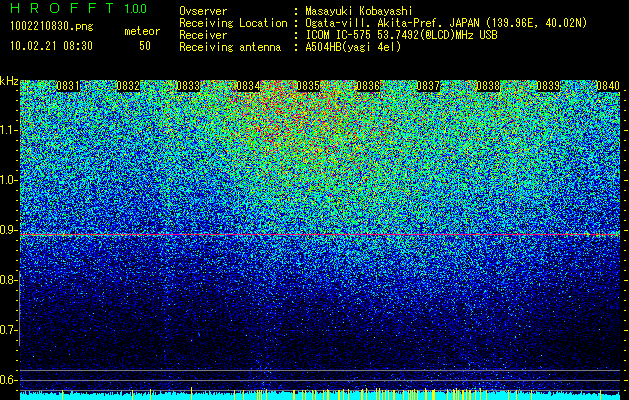Viewport: 629px width, 400px height.
Task: Click the red horizontal signal line
Action: pyautogui.click(x=320, y=234)
